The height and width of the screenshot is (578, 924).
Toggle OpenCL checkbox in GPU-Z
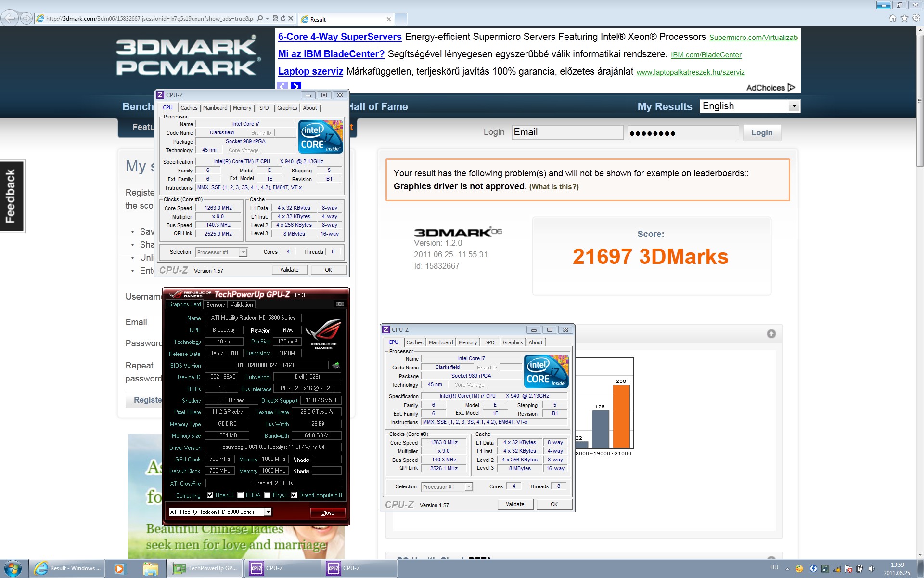210,495
